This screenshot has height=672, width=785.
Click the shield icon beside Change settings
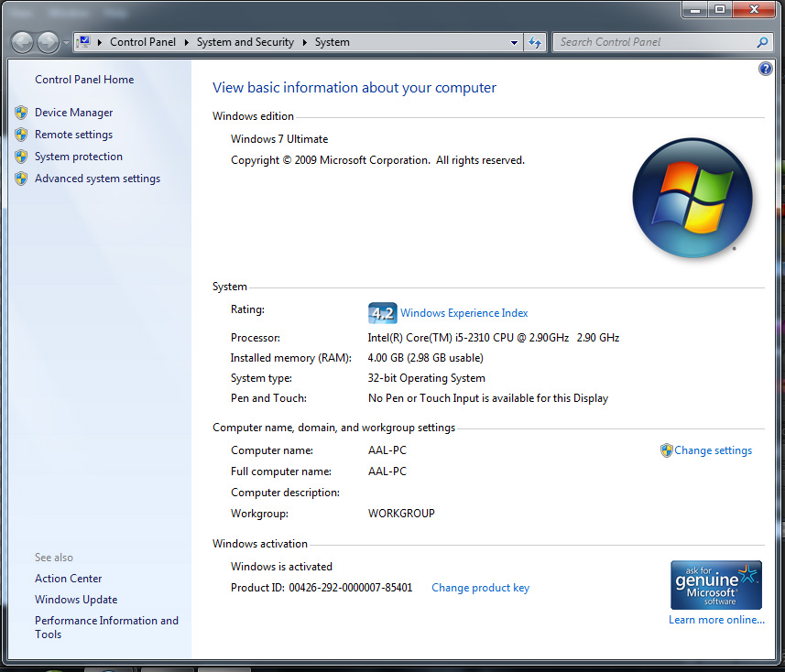tap(666, 450)
